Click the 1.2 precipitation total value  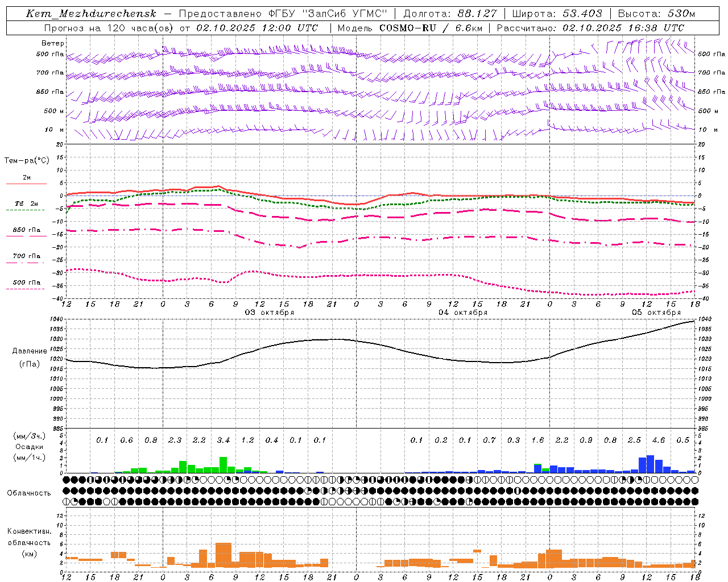[x=247, y=440]
